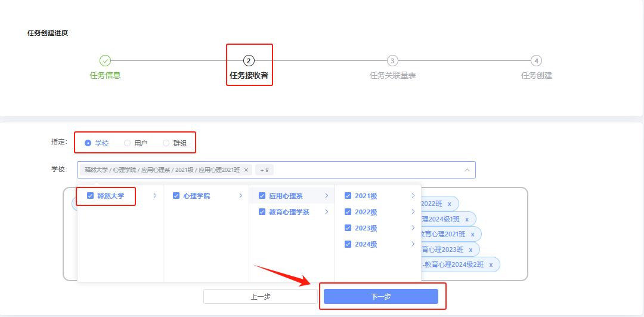644x317 pixels.
Task: Select the 释然大学 tree label
Action: pyautogui.click(x=110, y=196)
